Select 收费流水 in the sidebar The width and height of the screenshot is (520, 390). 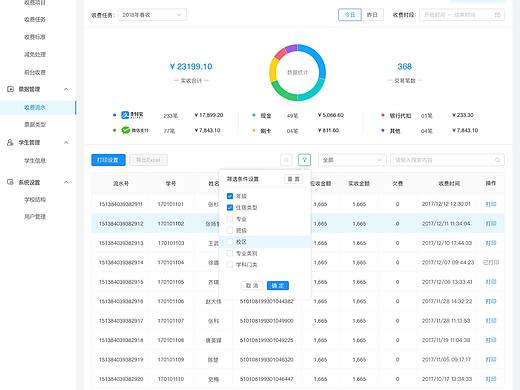[x=35, y=107]
